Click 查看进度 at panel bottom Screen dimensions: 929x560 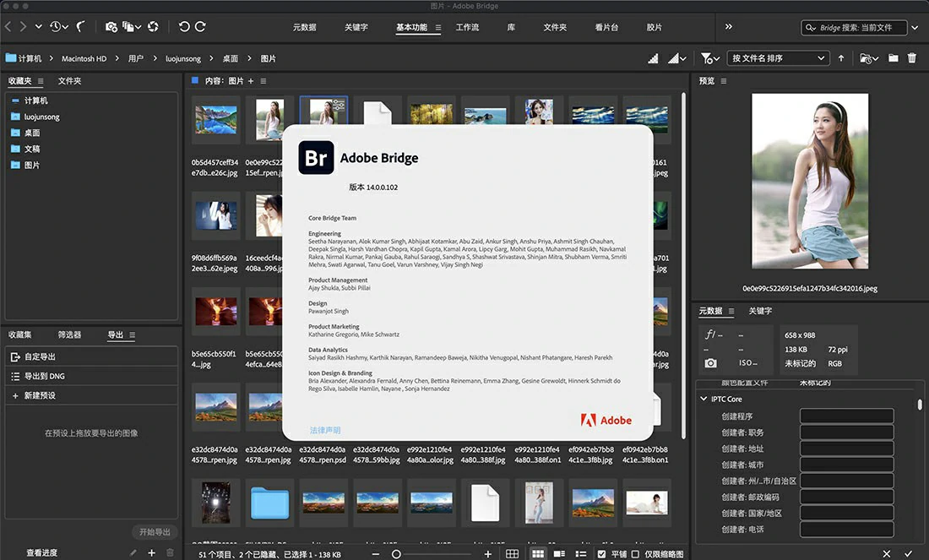[42, 553]
